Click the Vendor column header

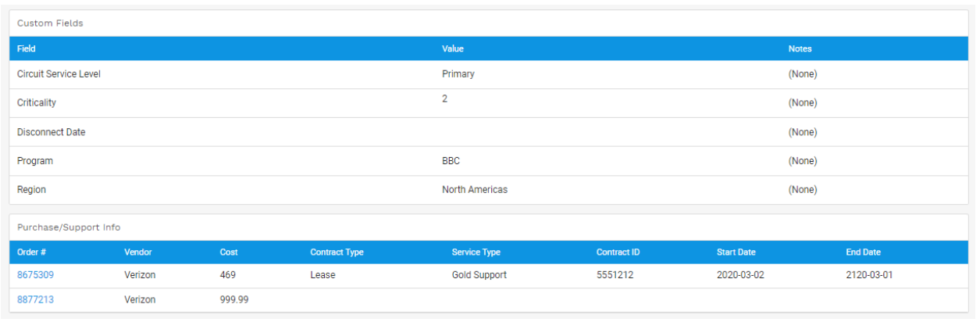pyautogui.click(x=137, y=252)
